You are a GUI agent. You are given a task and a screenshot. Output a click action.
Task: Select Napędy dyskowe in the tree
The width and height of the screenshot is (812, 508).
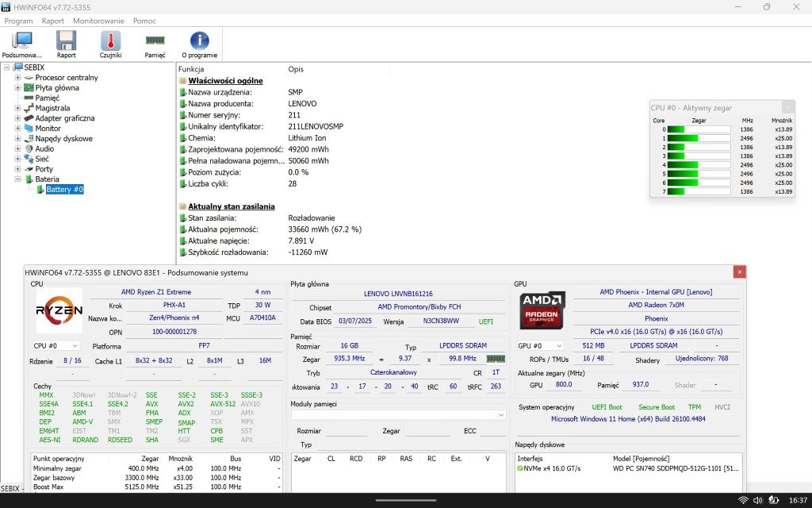coord(63,138)
